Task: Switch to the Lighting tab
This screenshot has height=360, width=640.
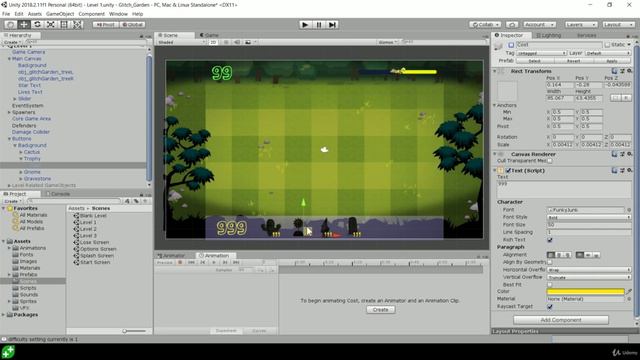Action: [549, 35]
